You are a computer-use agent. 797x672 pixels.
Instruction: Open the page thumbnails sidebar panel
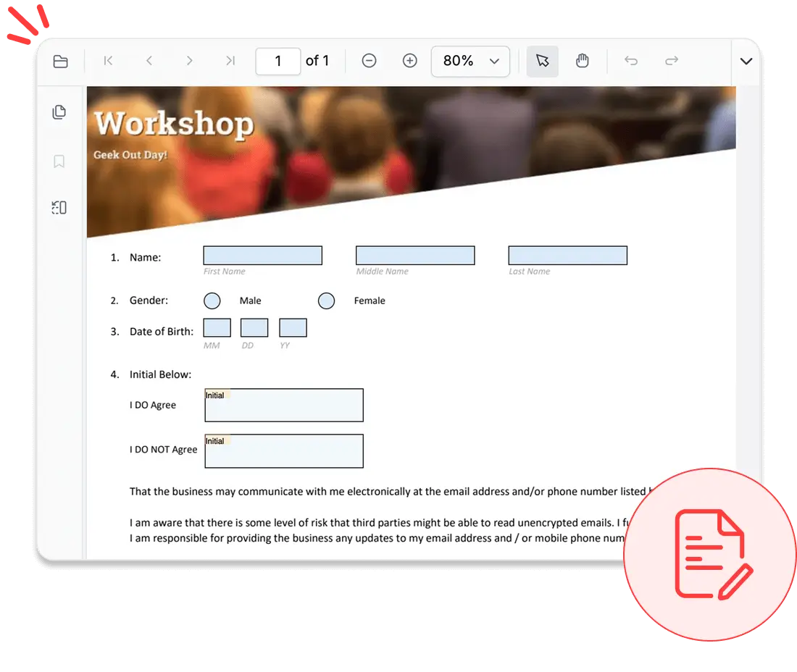pos(59,112)
